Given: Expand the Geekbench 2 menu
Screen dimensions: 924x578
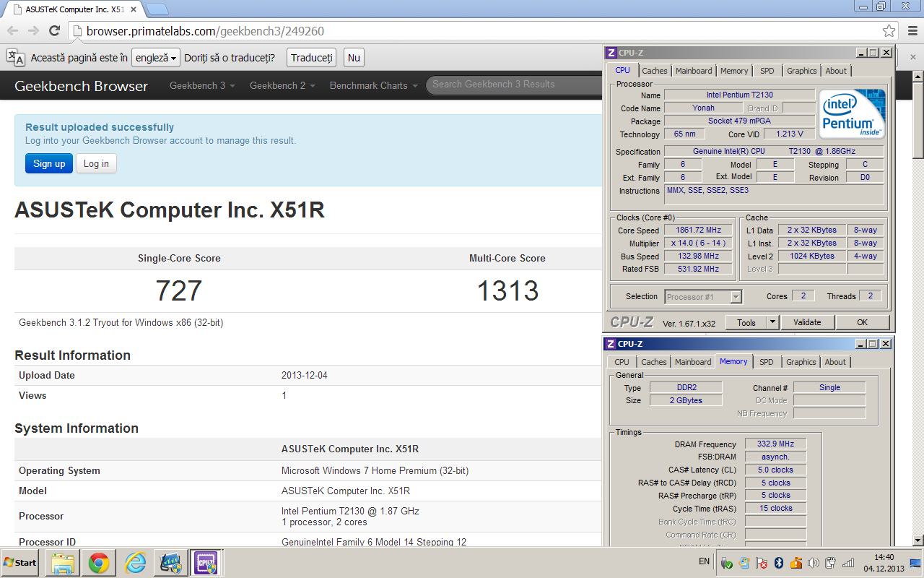Looking at the screenshot, I should tap(282, 85).
